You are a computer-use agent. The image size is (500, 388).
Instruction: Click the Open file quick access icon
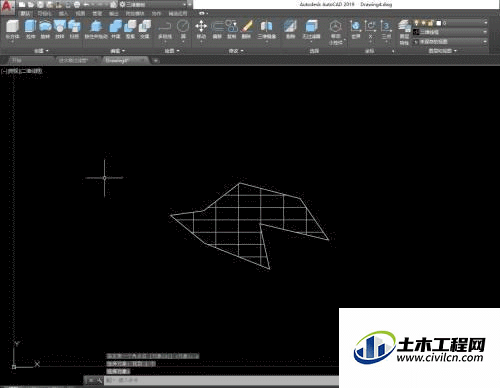pyautogui.click(x=31, y=5)
